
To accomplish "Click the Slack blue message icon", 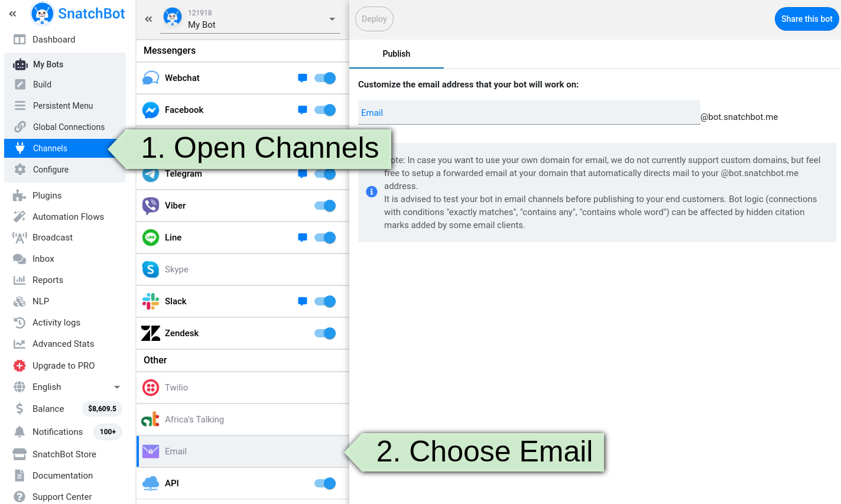I will tap(303, 301).
